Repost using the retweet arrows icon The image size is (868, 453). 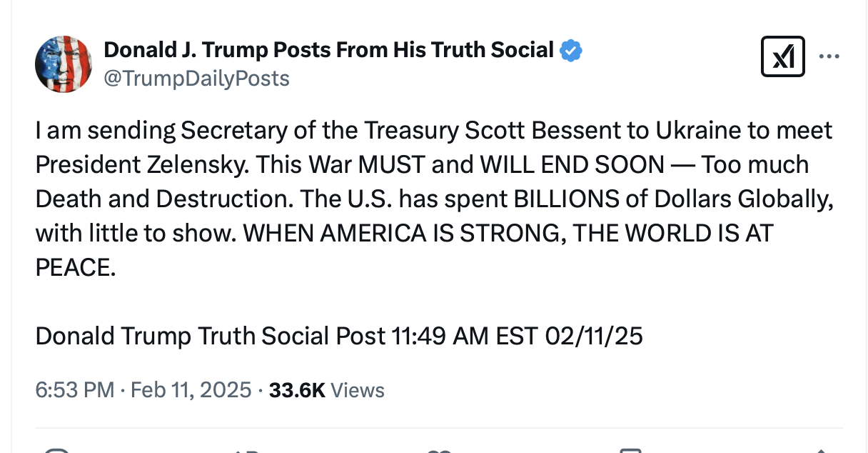pos(246,450)
